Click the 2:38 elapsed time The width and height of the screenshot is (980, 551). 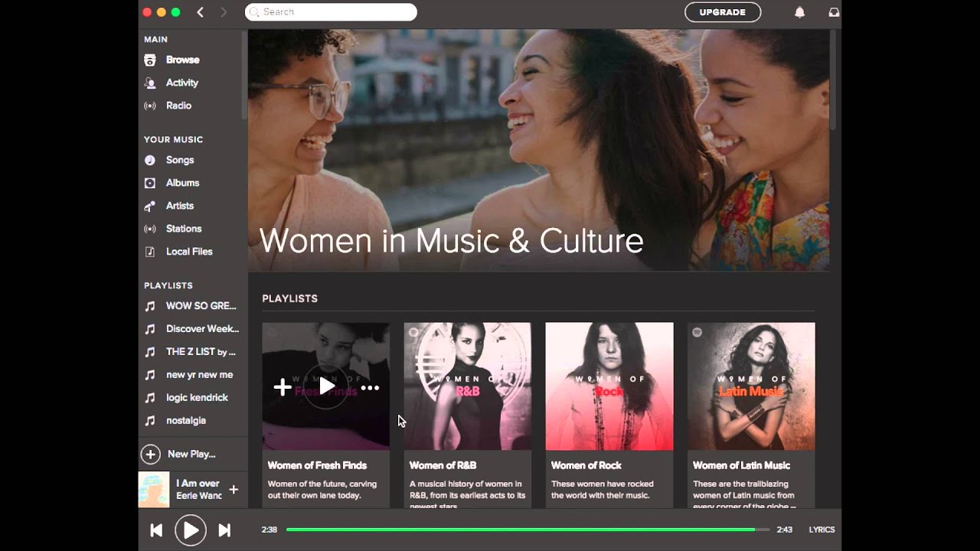(269, 530)
